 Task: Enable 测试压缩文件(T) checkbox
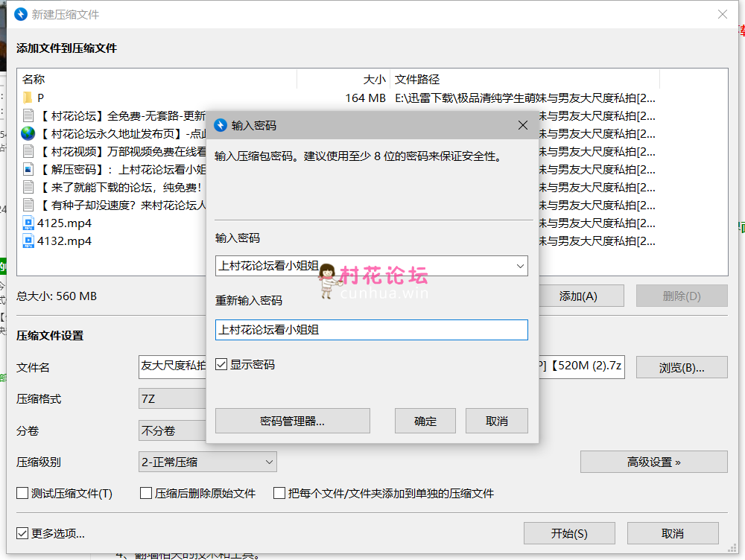(22, 493)
